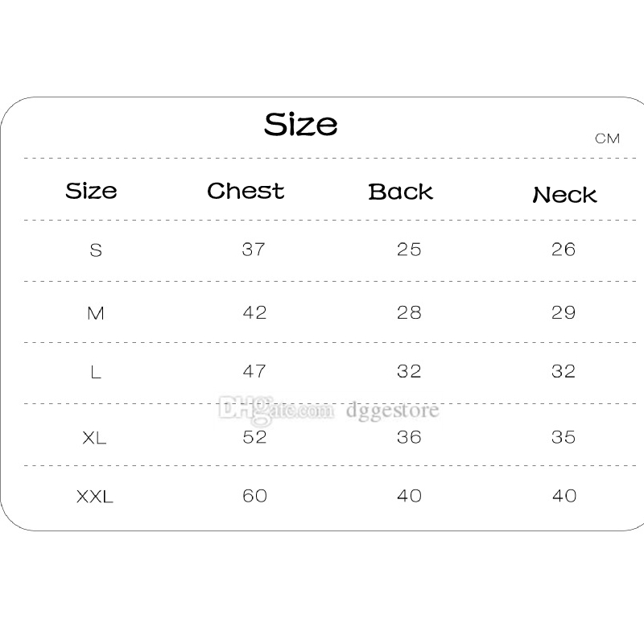Viewport: 644px width, 644px height.
Task: Click back value 36 for size XL
Action: coord(409,436)
